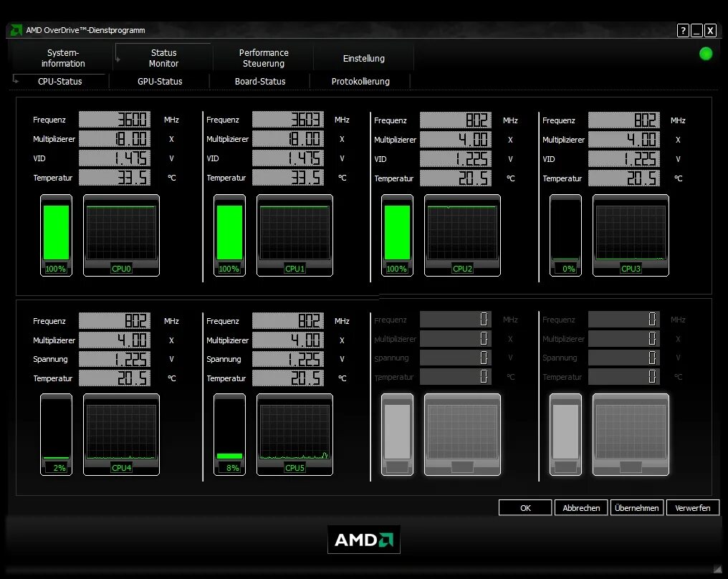Click the green status indicator light
The width and height of the screenshot is (728, 579).
tap(706, 54)
